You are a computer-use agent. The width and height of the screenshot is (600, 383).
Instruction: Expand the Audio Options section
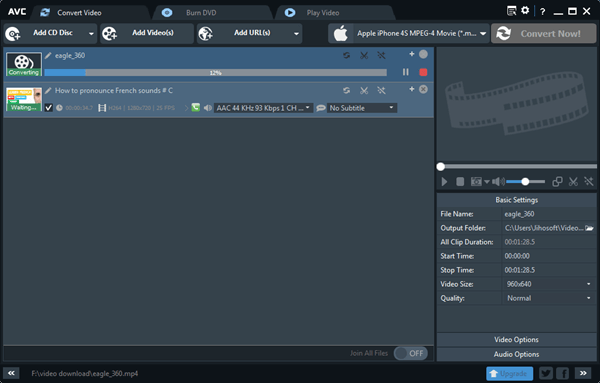coord(516,354)
